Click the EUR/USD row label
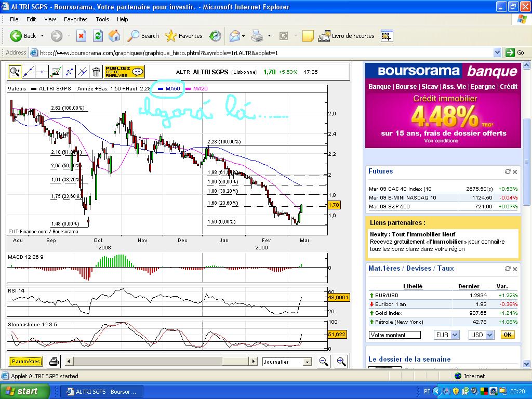The width and height of the screenshot is (532, 399). 387,296
